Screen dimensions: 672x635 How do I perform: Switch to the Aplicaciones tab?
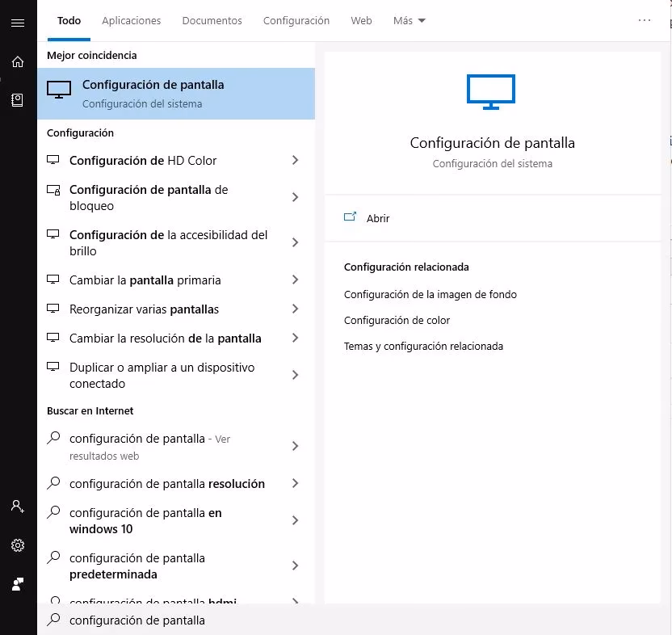131,20
